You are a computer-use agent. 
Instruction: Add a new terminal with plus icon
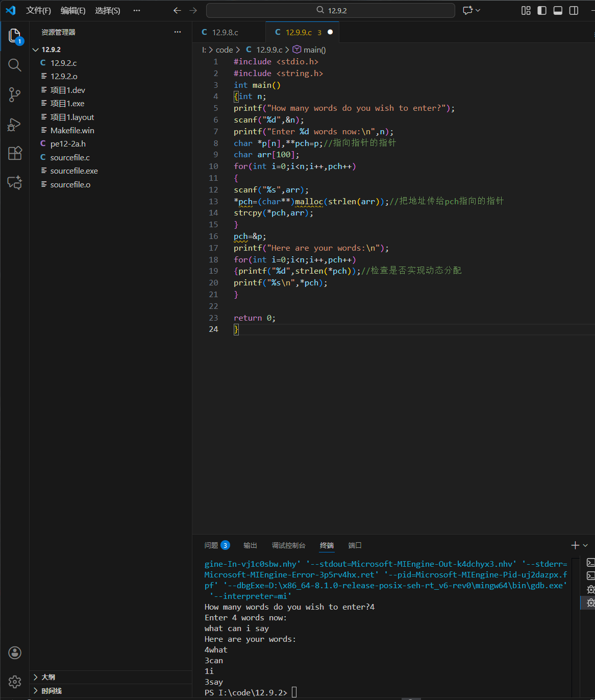pos(575,545)
